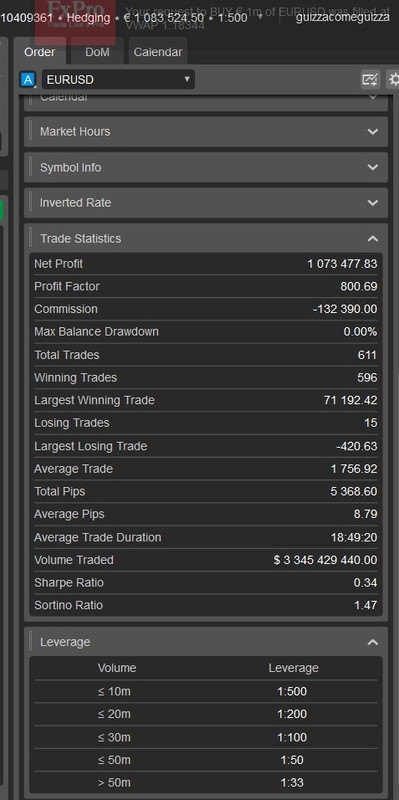Click the guizzacomeguizza username

click(x=342, y=17)
